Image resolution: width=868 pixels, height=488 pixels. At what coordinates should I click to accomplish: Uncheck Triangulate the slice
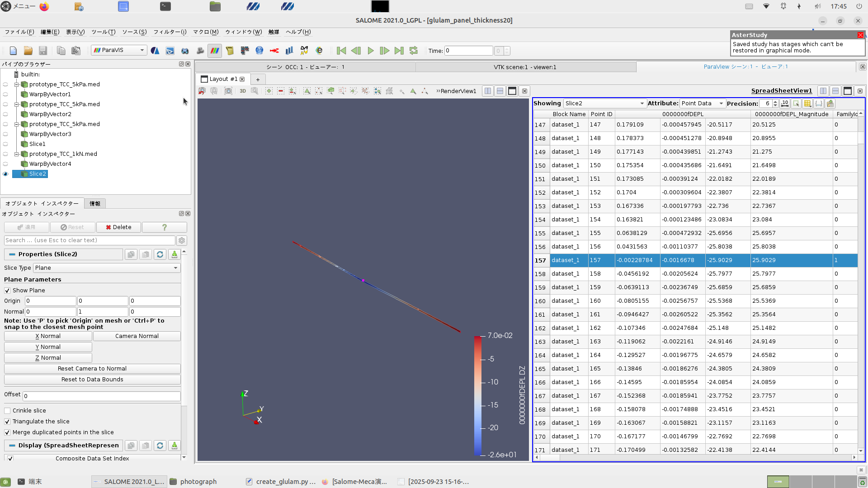(7, 422)
